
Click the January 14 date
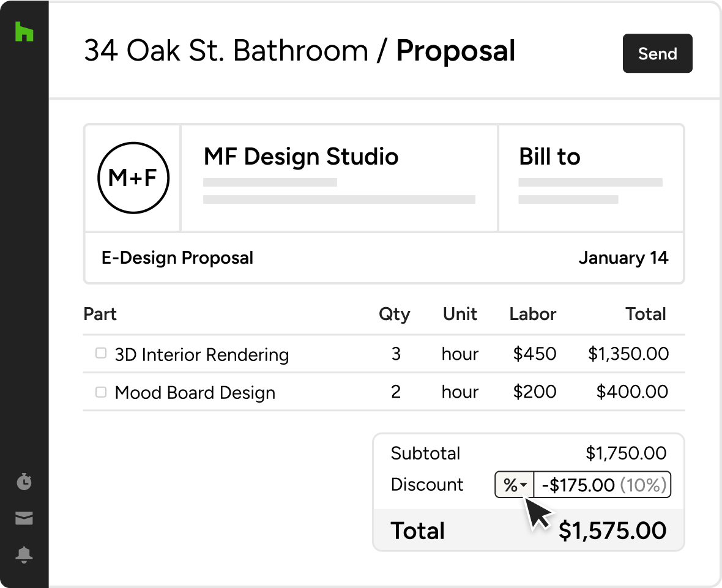pos(623,258)
